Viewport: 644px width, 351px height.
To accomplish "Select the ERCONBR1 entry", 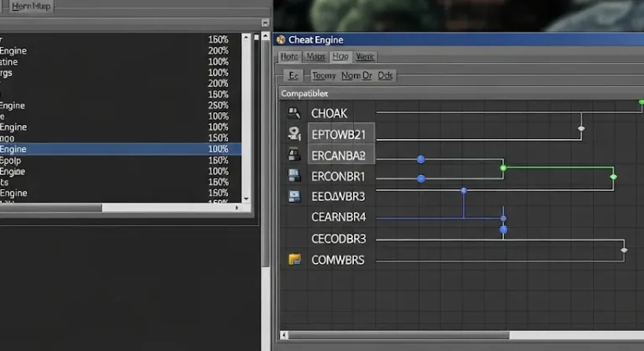I will click(338, 177).
